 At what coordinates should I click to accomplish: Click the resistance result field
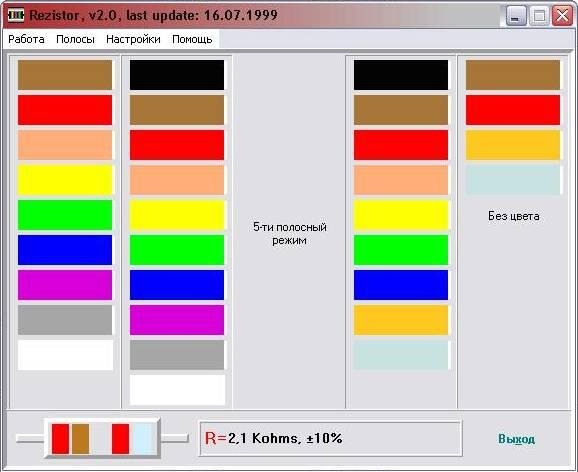(x=330, y=438)
